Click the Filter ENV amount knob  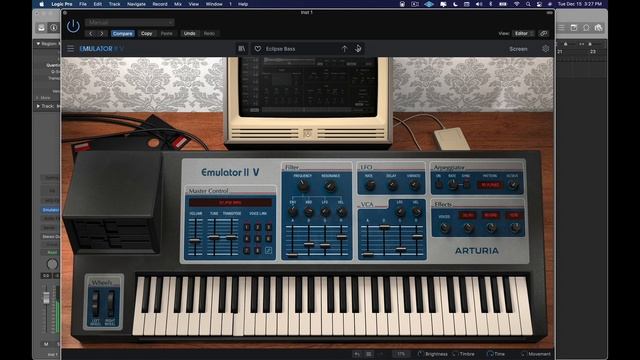point(293,211)
